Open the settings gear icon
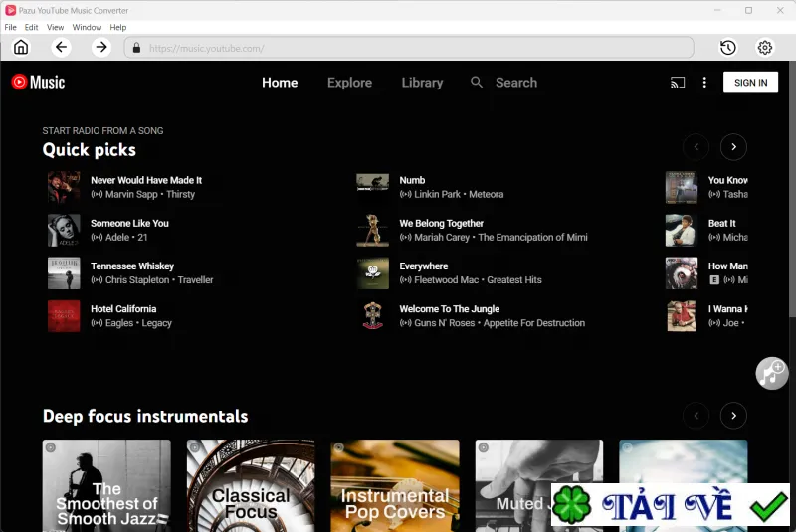This screenshot has height=532, width=796. point(765,48)
